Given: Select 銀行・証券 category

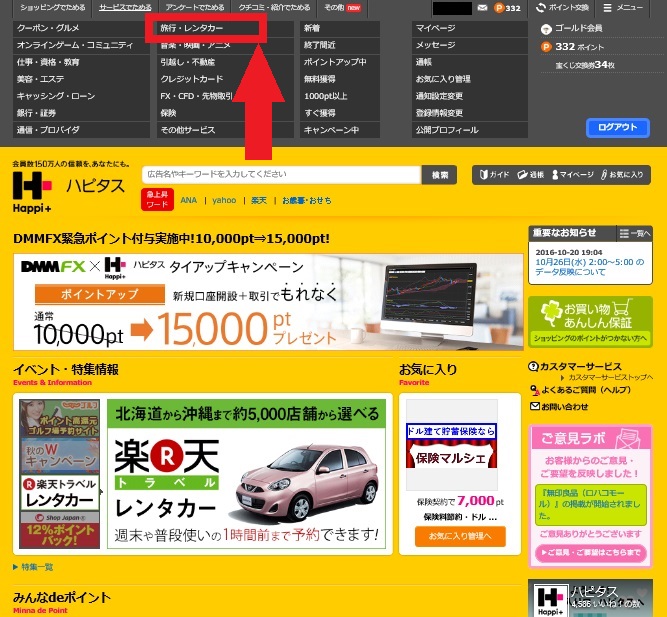Looking at the screenshot, I should tap(81, 113).
